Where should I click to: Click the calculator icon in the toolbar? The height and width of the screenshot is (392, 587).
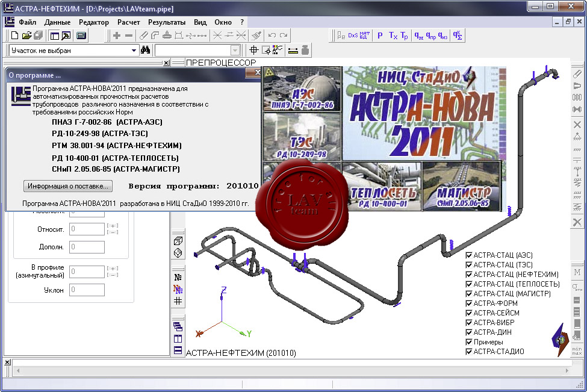tap(81, 36)
